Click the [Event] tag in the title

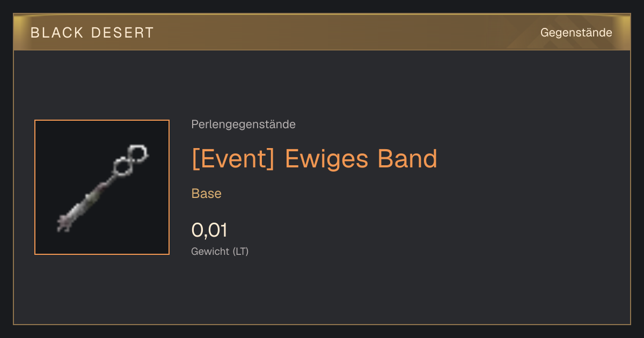pos(233,159)
